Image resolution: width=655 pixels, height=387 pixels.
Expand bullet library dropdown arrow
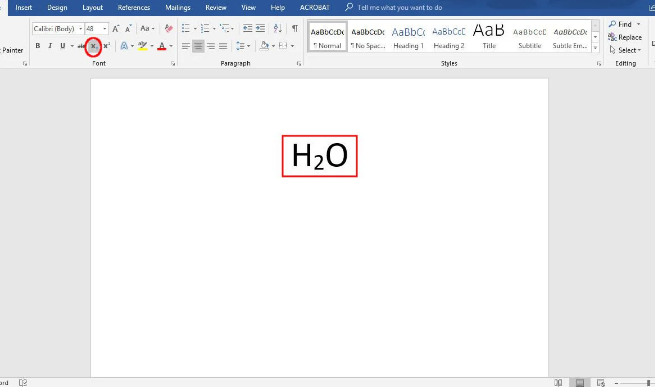pyautogui.click(x=195, y=29)
